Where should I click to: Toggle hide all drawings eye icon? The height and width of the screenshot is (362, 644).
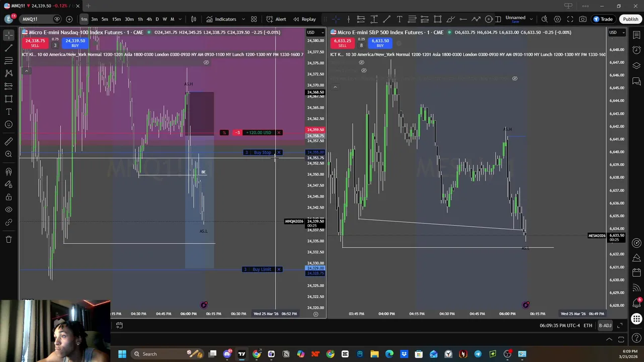[x=9, y=210]
